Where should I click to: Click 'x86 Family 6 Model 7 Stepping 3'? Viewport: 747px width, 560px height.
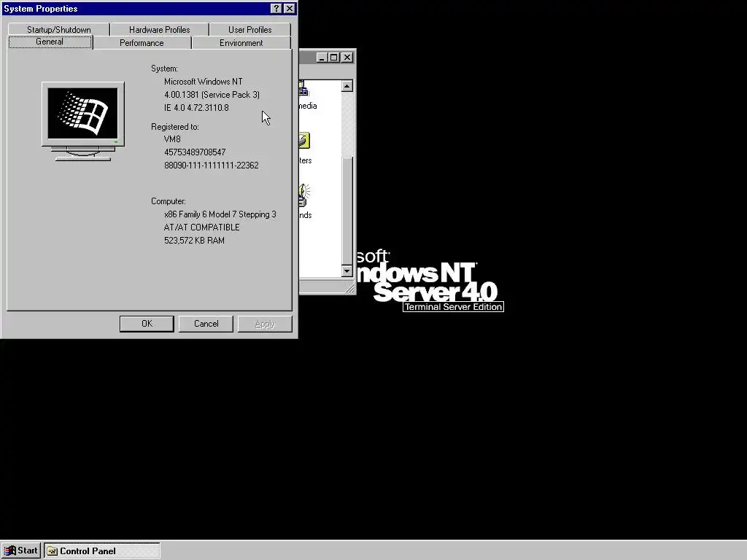pos(220,214)
